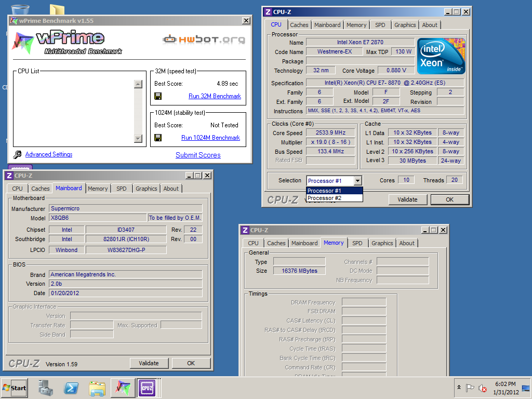Viewport: 532px width, 399px height.
Task: Click the save icon beside Run 1024M Benchmark
Action: 158,137
